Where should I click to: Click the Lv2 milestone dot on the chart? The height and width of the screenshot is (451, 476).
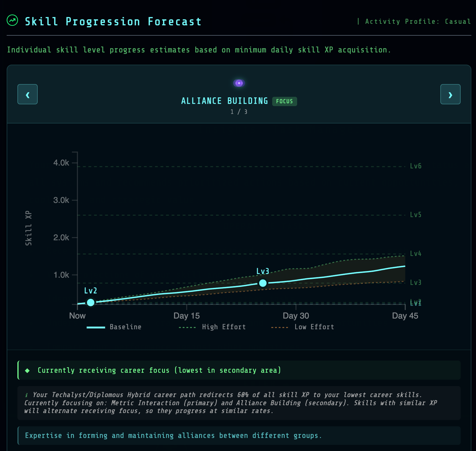(91, 302)
